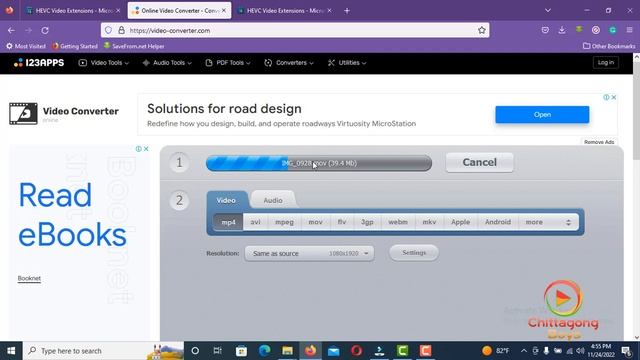Screen dimensions: 640x360
Task: Select avi output format
Action: click(256, 222)
